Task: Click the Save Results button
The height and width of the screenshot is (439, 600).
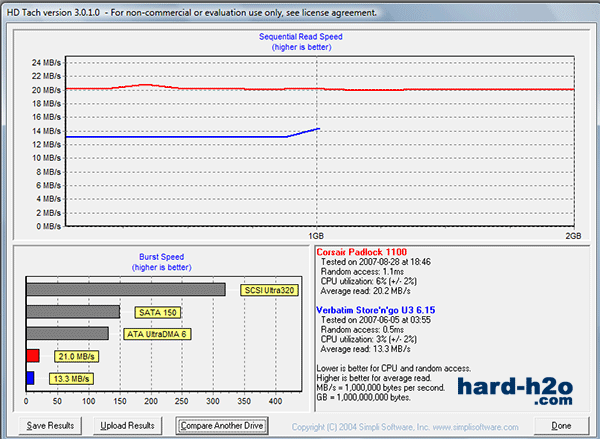Action: 49,425
